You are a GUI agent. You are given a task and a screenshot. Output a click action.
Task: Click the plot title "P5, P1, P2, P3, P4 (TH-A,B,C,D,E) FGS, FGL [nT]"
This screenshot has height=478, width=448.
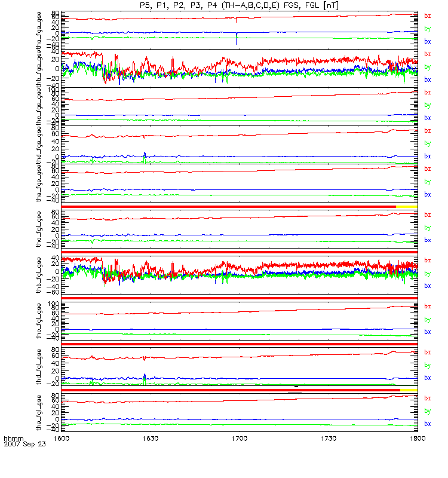pos(239,5)
